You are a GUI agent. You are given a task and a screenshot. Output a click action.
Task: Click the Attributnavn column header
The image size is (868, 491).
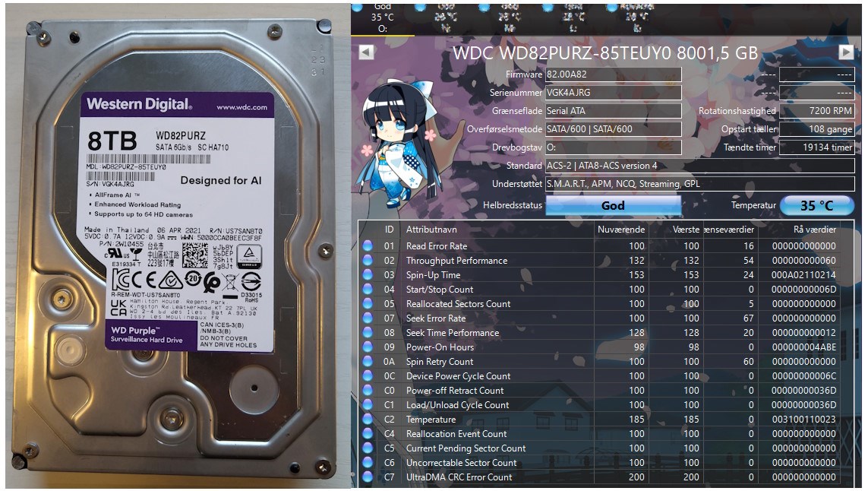tap(432, 230)
